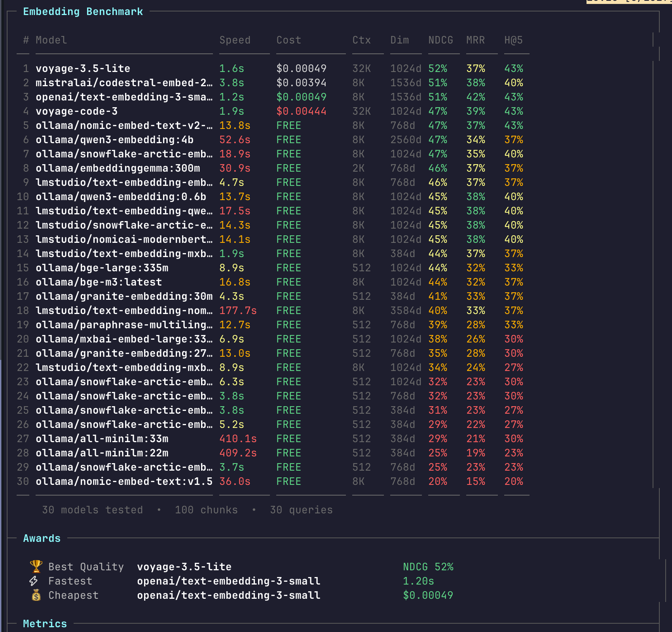Click the red $0.00444 cost value
This screenshot has height=632, width=672.
[x=302, y=111]
